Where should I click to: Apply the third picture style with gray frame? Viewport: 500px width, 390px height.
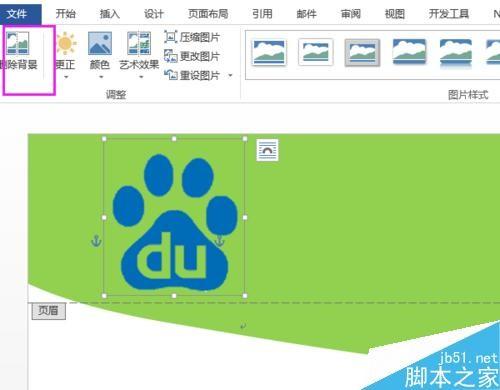pyautogui.click(x=362, y=52)
